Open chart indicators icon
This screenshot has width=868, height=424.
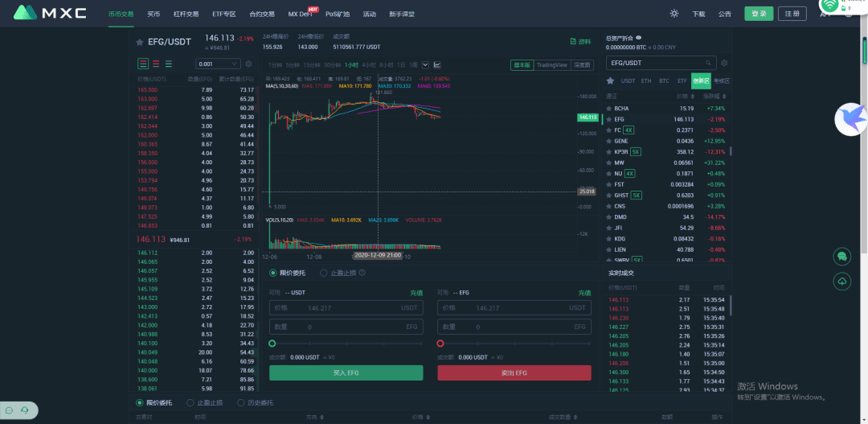(437, 65)
